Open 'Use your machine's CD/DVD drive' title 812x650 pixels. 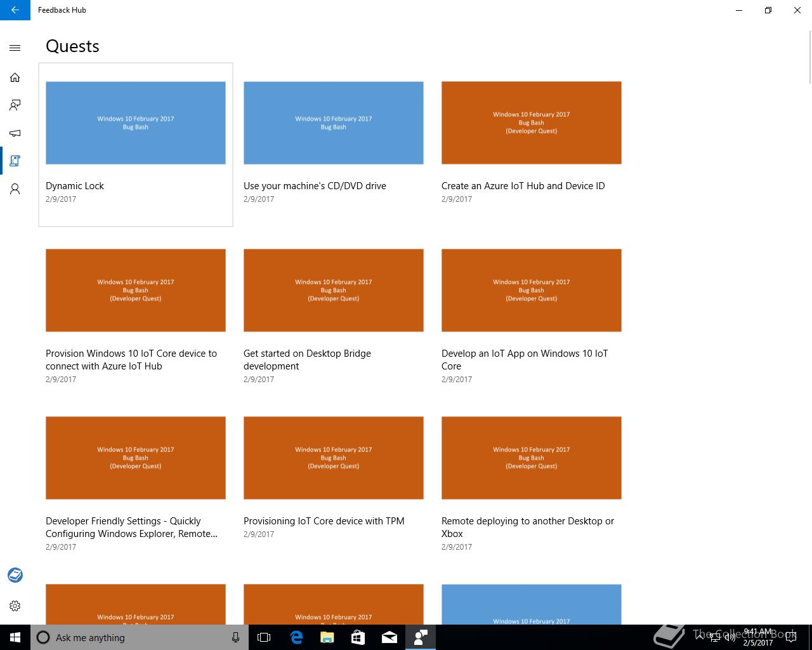click(x=315, y=186)
